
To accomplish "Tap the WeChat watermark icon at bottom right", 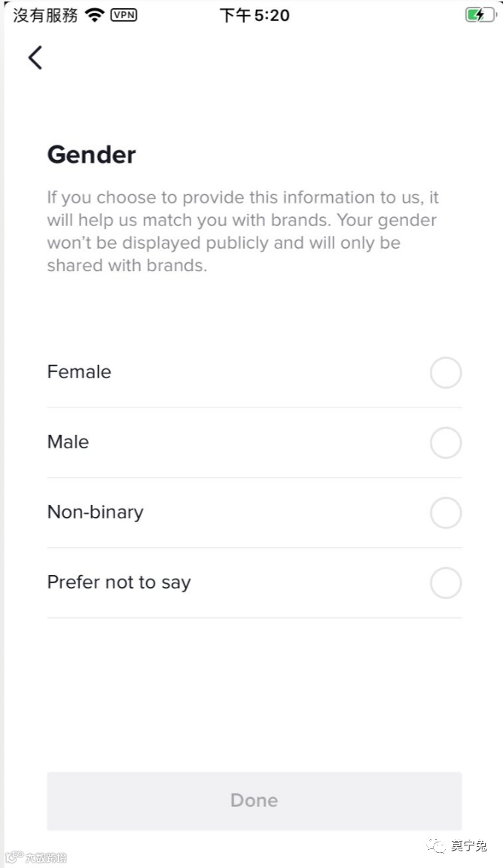I will [436, 846].
